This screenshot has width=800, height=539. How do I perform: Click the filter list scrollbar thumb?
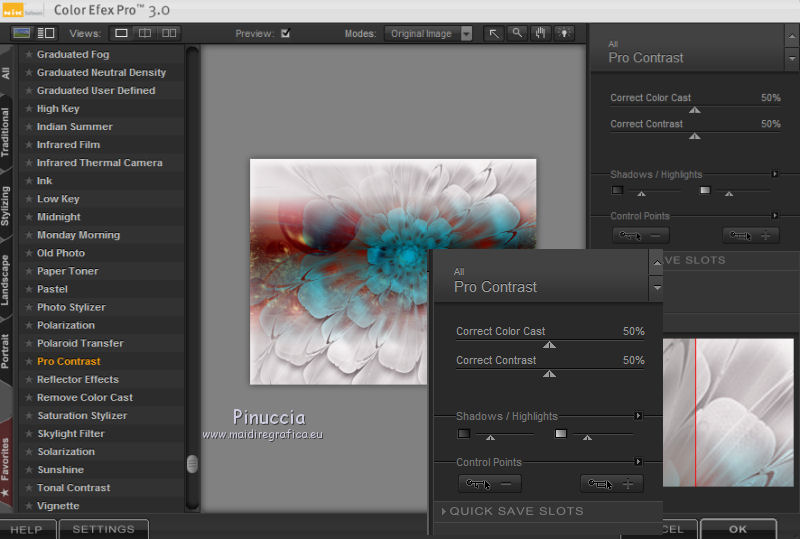192,464
